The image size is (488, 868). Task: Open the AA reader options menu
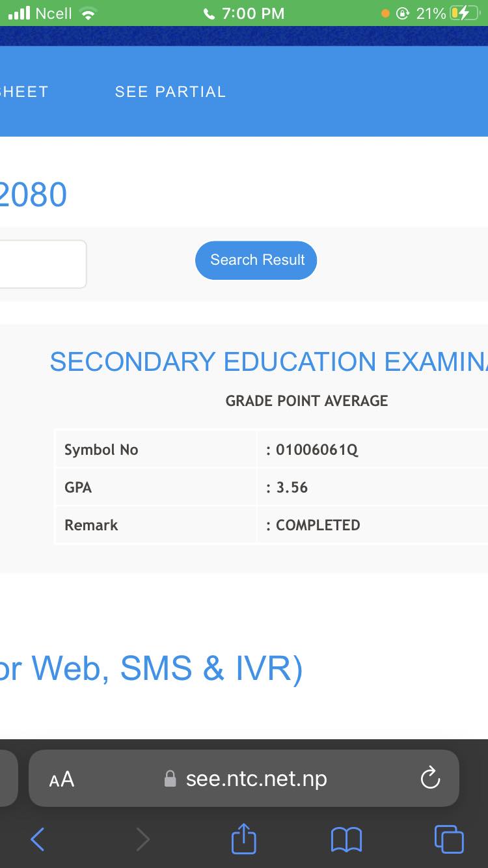point(62,779)
